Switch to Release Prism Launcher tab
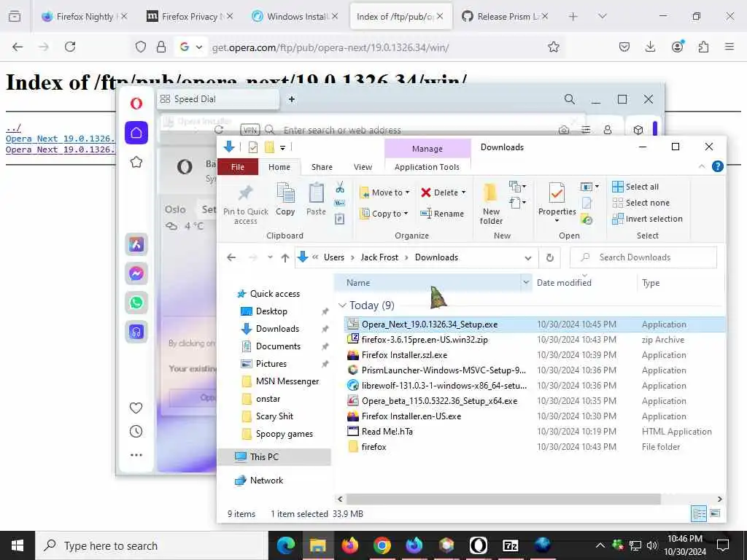The image size is (747, 560). pyautogui.click(x=505, y=16)
